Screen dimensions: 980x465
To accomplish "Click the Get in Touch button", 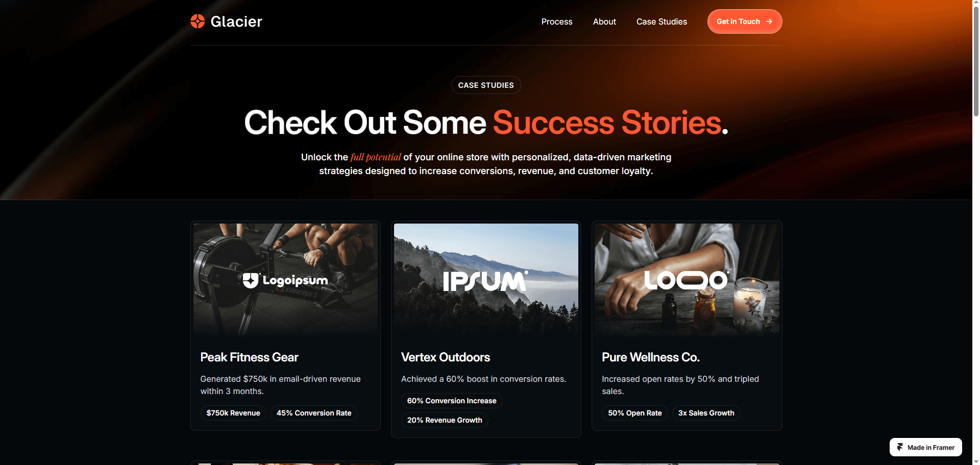I will click(745, 21).
